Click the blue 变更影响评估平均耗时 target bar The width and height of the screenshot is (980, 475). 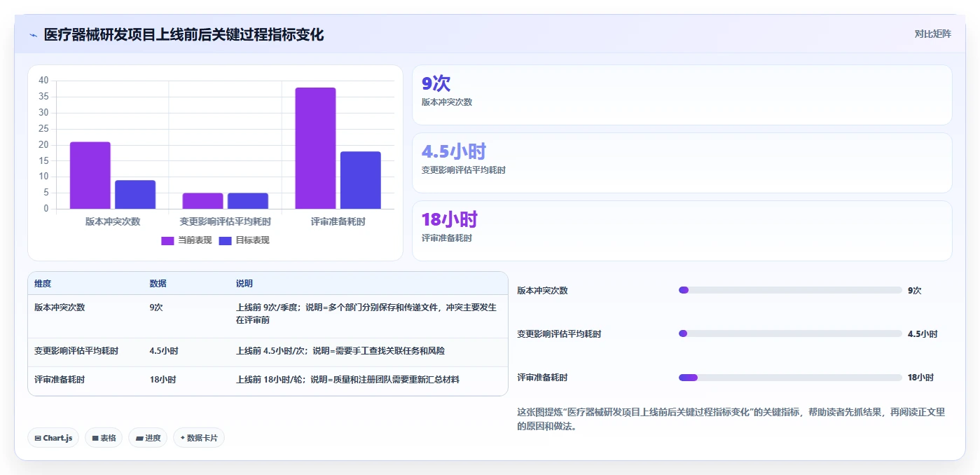point(248,201)
